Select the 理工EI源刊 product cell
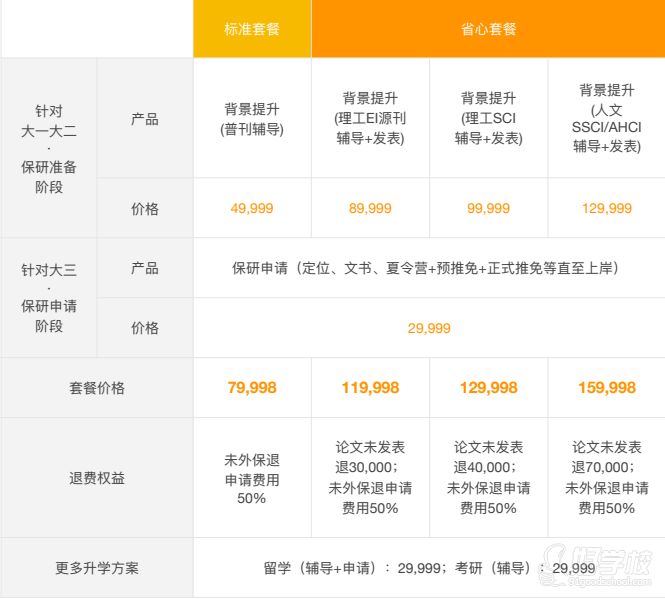 [x=370, y=119]
